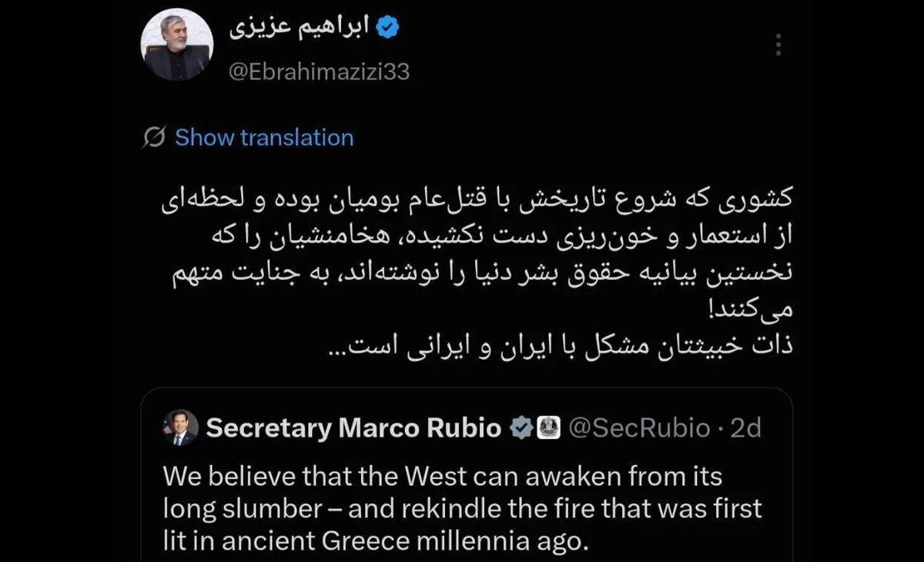Image resolution: width=924 pixels, height=562 pixels.
Task: Select the first line of the Persian tweet
Action: coord(477,199)
